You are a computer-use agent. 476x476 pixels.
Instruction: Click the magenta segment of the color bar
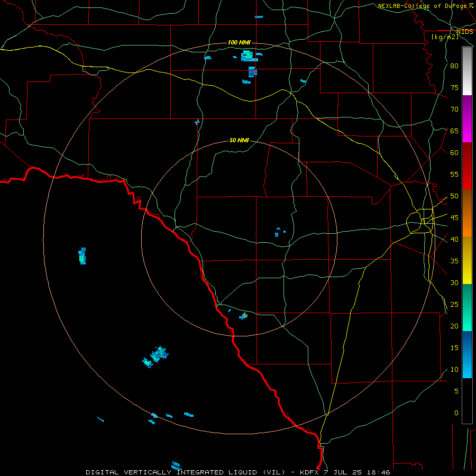pos(467,119)
